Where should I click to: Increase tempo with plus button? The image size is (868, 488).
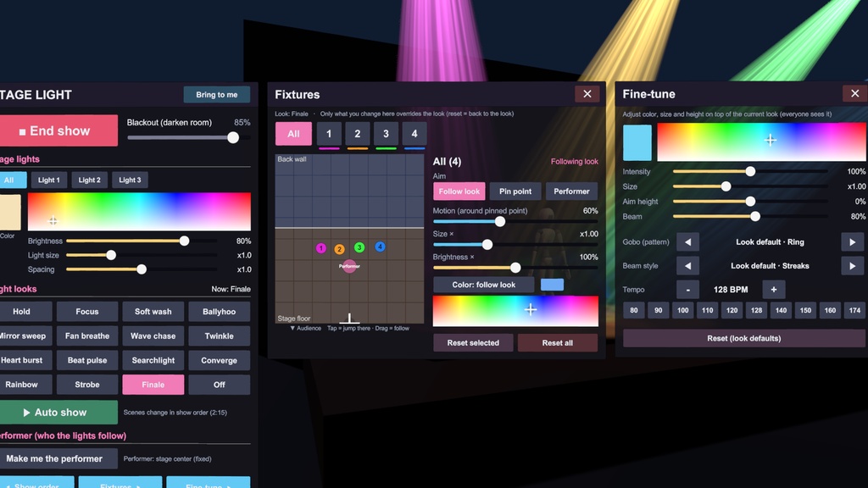click(x=773, y=290)
